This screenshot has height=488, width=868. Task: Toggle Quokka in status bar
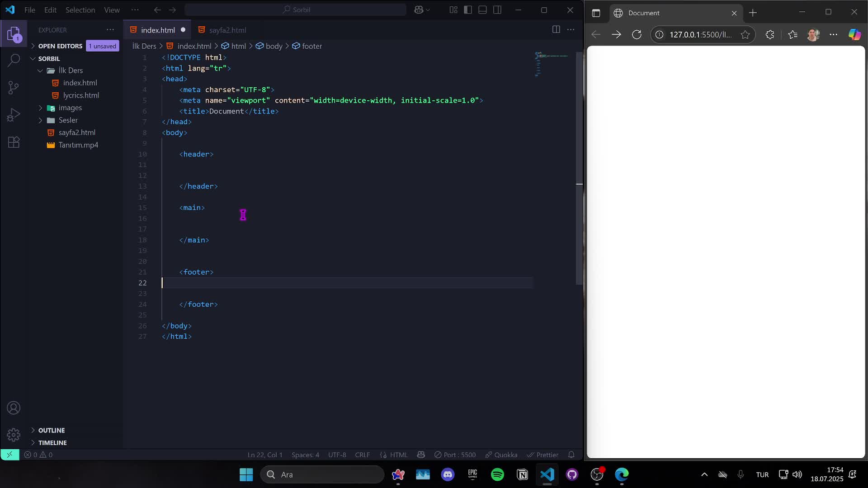point(501,455)
